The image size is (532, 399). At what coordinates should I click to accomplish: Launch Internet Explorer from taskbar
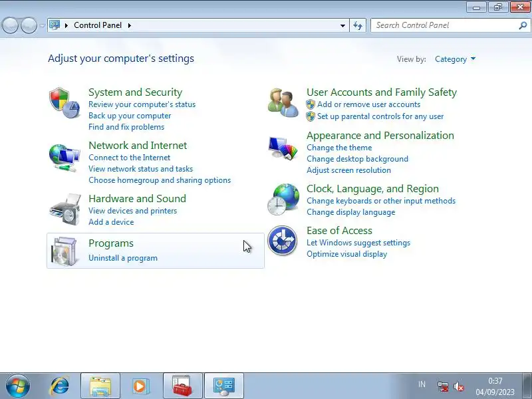pos(59,386)
